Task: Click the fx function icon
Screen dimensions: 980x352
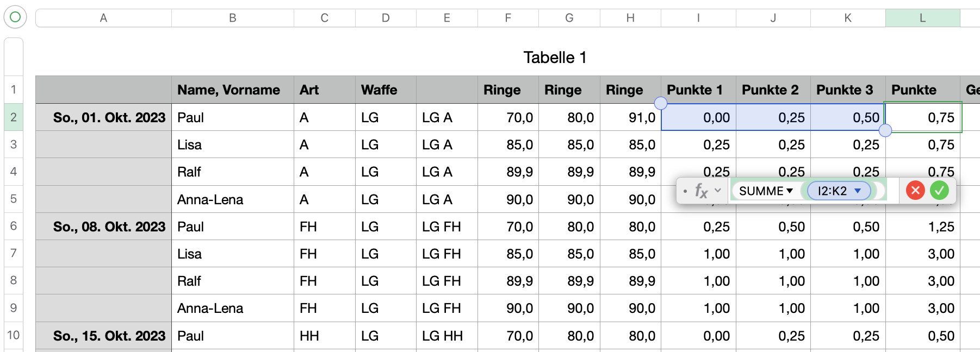Action: pyautogui.click(x=701, y=191)
